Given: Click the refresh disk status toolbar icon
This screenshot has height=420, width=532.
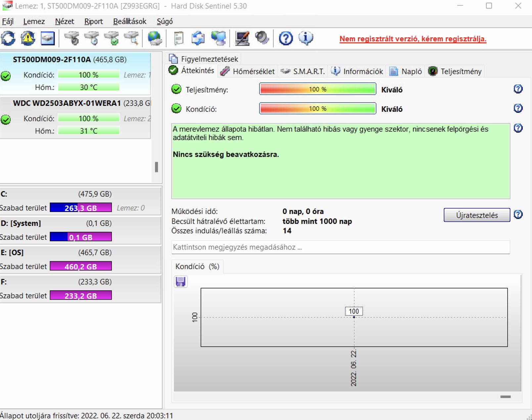Looking at the screenshot, I should pos(8,38).
